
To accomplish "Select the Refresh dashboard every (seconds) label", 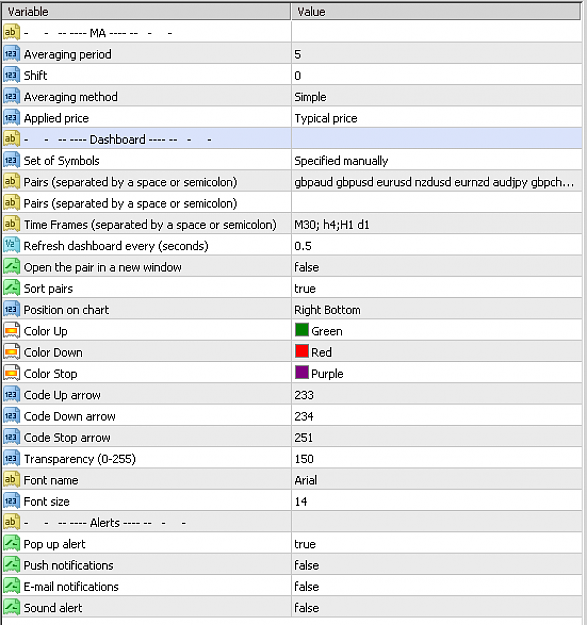I will (116, 246).
